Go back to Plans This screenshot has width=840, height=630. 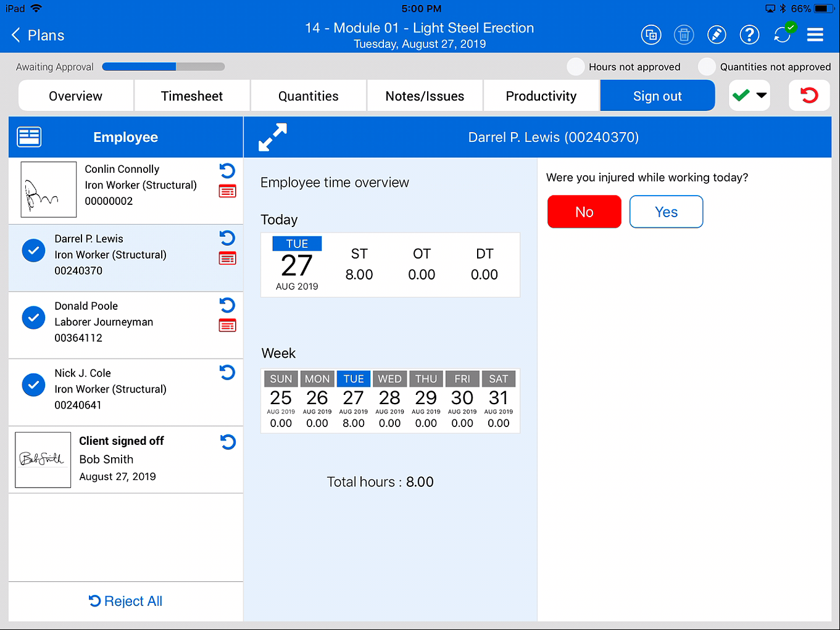[38, 35]
